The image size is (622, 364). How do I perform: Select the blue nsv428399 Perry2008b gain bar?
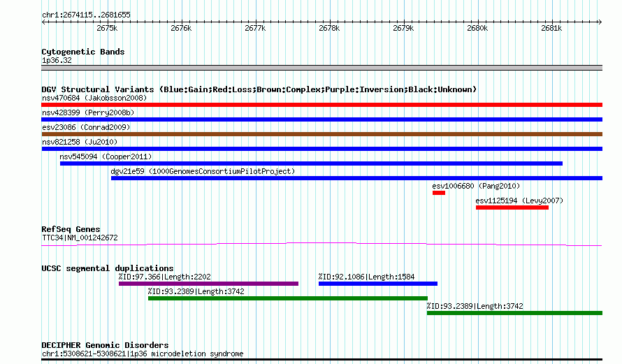pos(321,119)
